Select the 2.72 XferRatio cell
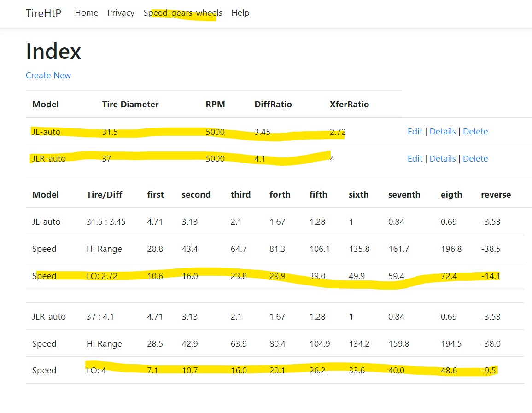The image size is (532, 413). pos(338,132)
